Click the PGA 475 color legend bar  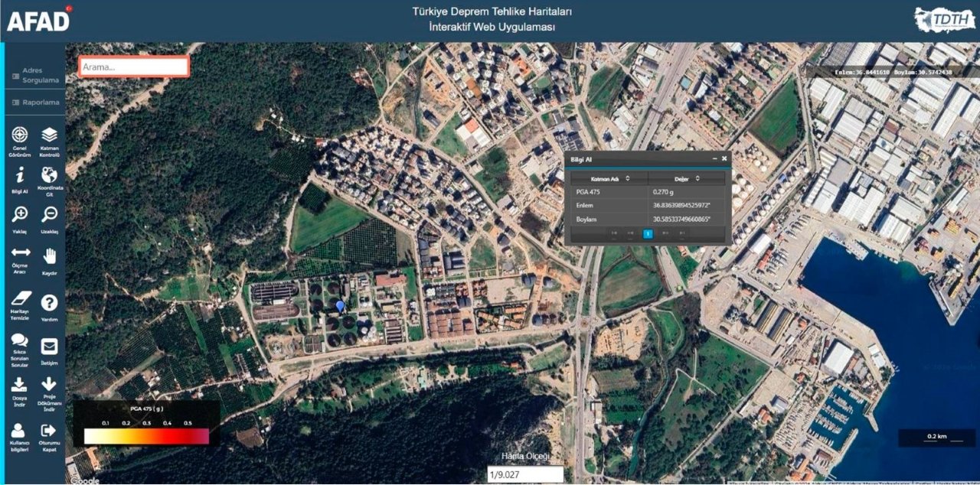point(146,436)
